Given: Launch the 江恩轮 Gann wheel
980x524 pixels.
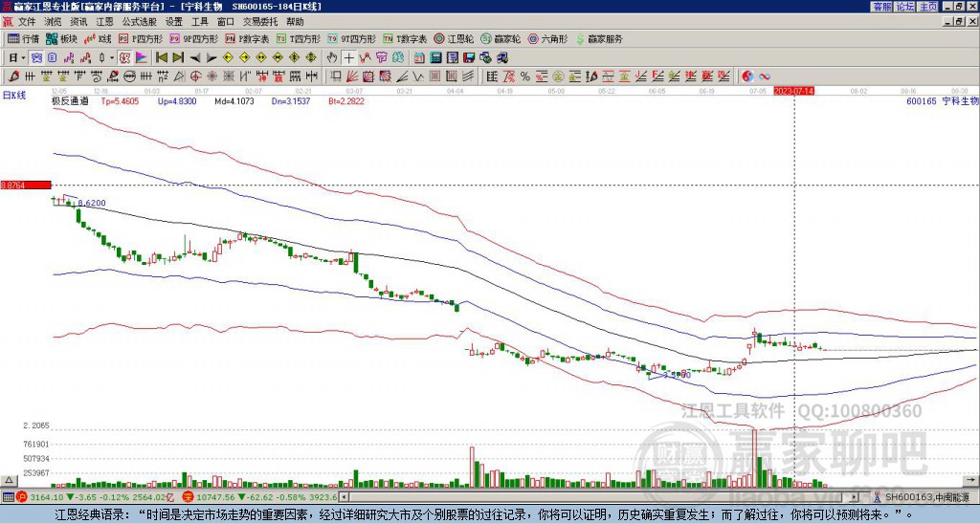Looking at the screenshot, I should point(454,38).
